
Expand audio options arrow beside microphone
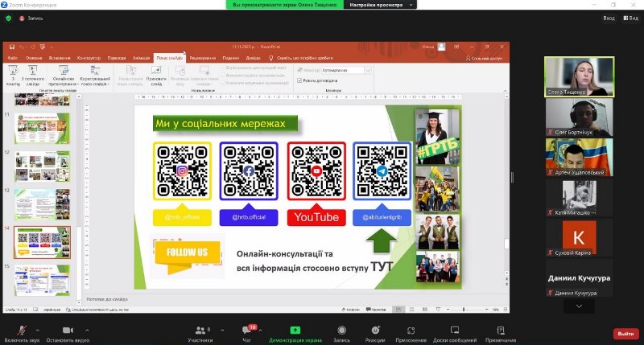click(38, 330)
